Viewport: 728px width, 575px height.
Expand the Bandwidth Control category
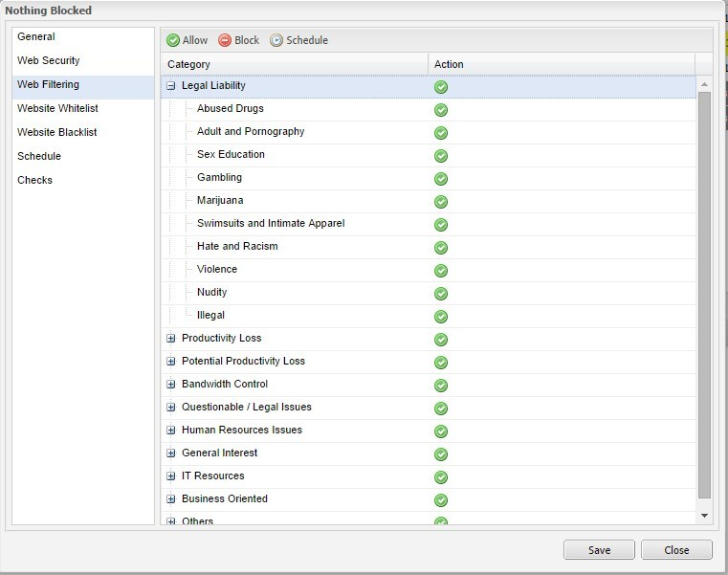pyautogui.click(x=171, y=384)
